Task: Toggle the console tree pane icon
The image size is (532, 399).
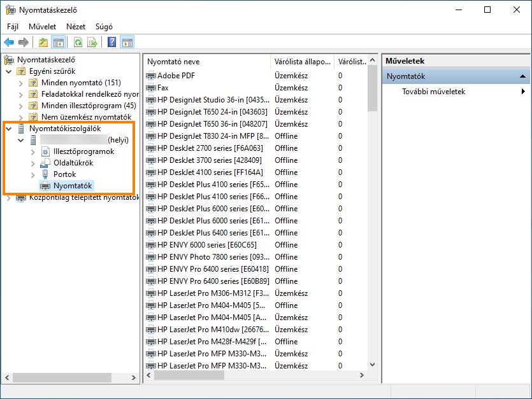Action: pos(58,43)
